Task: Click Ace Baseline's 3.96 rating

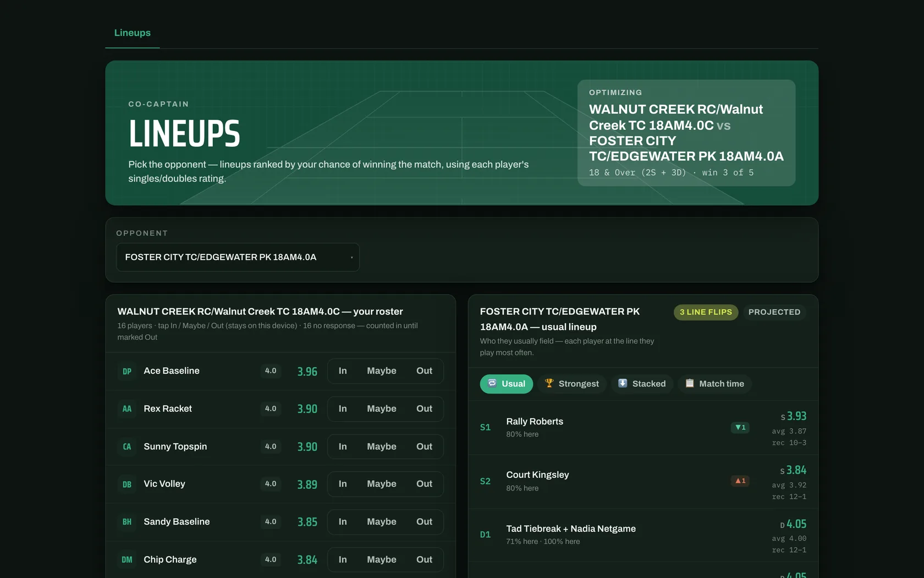Action: pyautogui.click(x=307, y=372)
